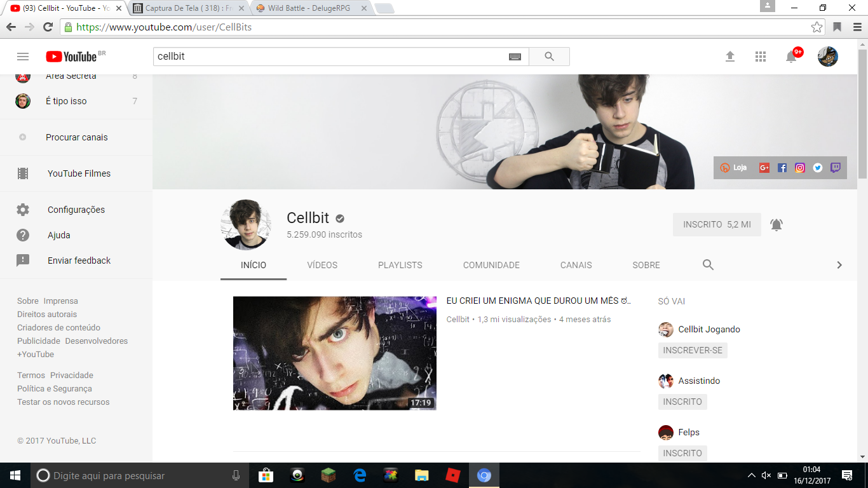Open the account avatar menu
The width and height of the screenshot is (868, 488).
pyautogui.click(x=827, y=57)
